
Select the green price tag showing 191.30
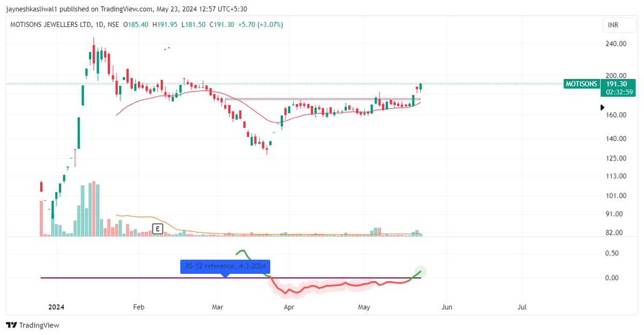[617, 84]
